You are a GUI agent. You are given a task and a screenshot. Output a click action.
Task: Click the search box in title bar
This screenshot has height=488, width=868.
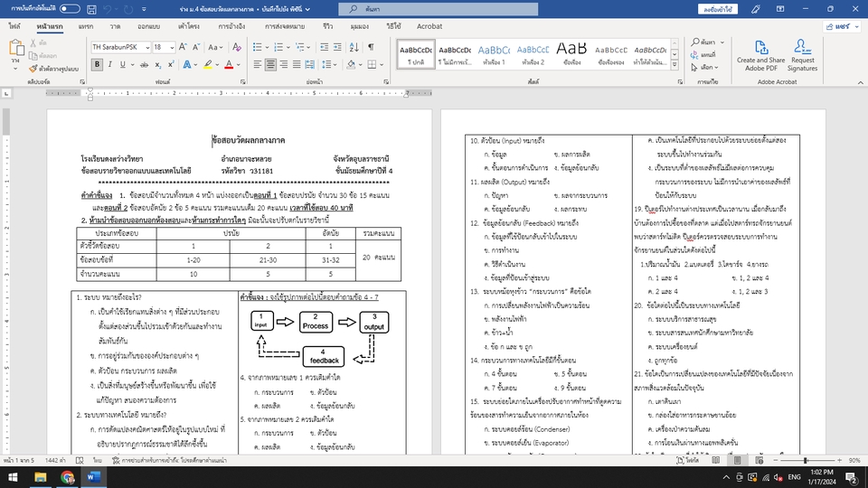tap(438, 9)
